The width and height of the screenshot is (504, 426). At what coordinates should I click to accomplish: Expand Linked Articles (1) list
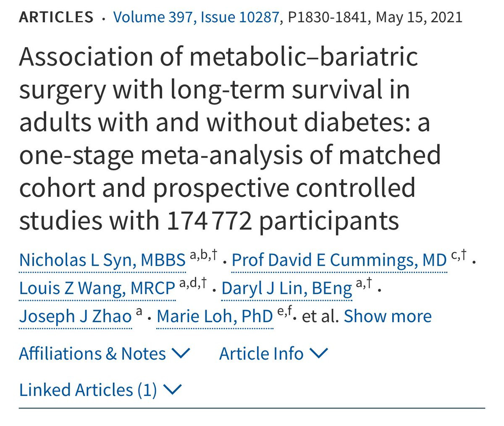[x=88, y=390]
